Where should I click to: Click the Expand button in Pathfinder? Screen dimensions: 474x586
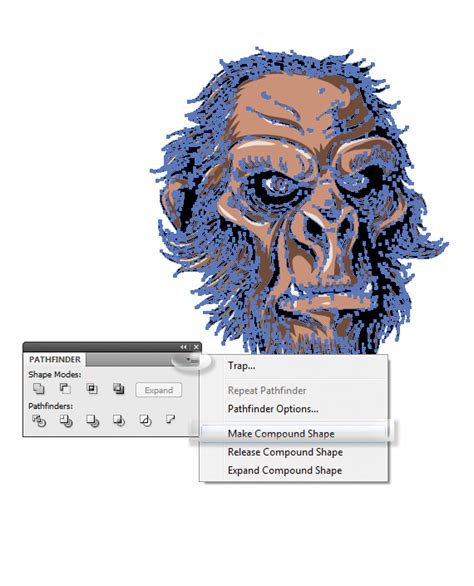click(x=159, y=390)
